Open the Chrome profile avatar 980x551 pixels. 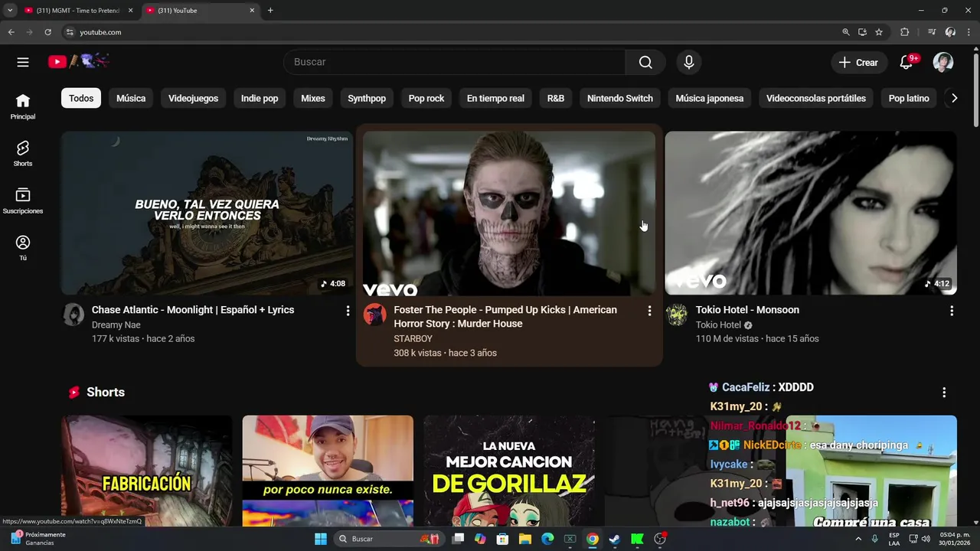coord(950,32)
